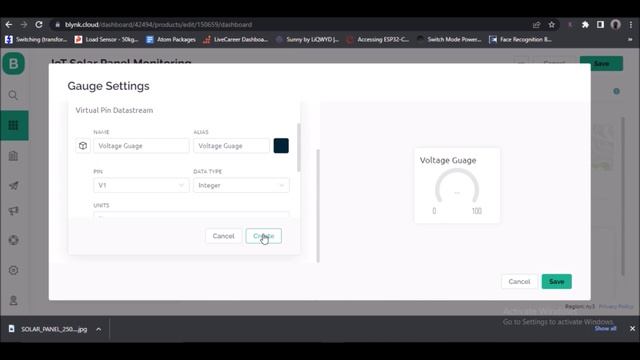Open the Switch Mode Power bookmark
Screen dimensions: 640x360
449,40
